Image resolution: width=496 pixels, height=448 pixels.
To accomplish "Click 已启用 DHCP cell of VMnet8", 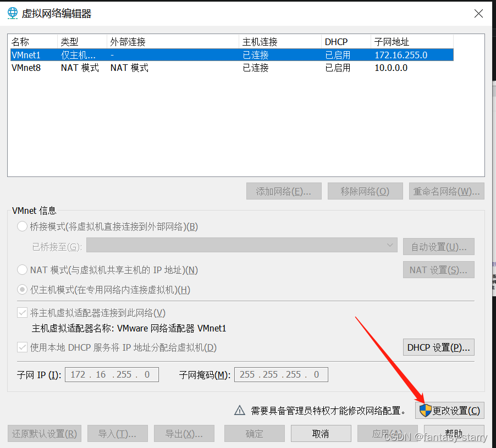I will (338, 68).
